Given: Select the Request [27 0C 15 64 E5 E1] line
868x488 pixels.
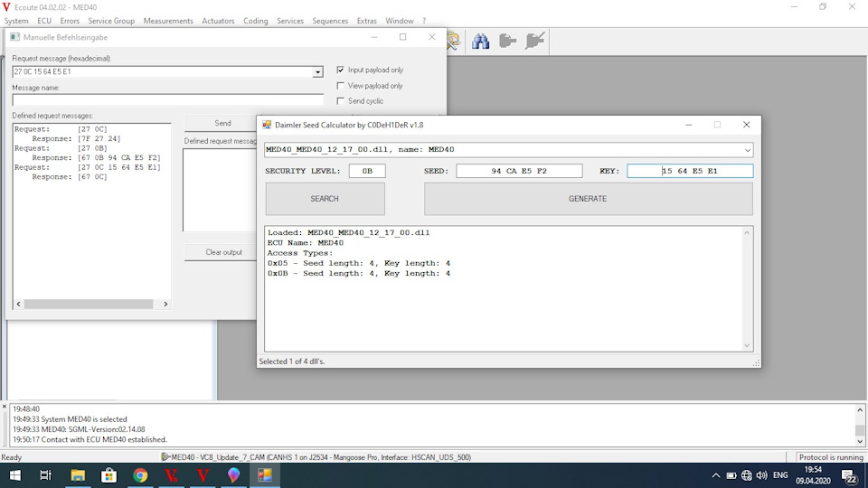Looking at the screenshot, I should 88,167.
